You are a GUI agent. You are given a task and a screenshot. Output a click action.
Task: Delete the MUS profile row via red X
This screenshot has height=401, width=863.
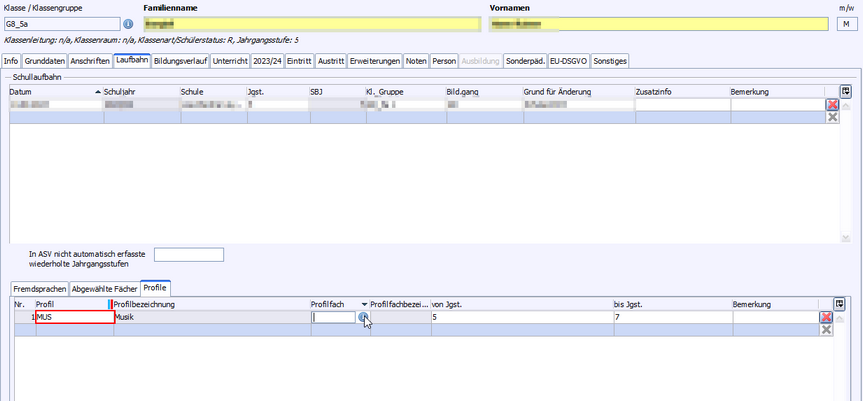click(x=826, y=317)
